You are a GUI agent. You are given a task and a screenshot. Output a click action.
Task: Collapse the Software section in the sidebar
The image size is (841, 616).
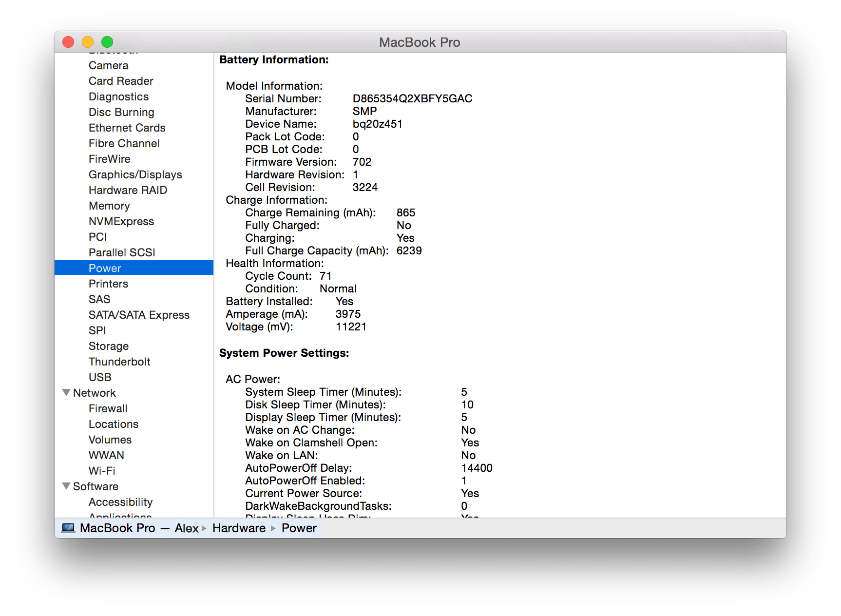point(66,486)
